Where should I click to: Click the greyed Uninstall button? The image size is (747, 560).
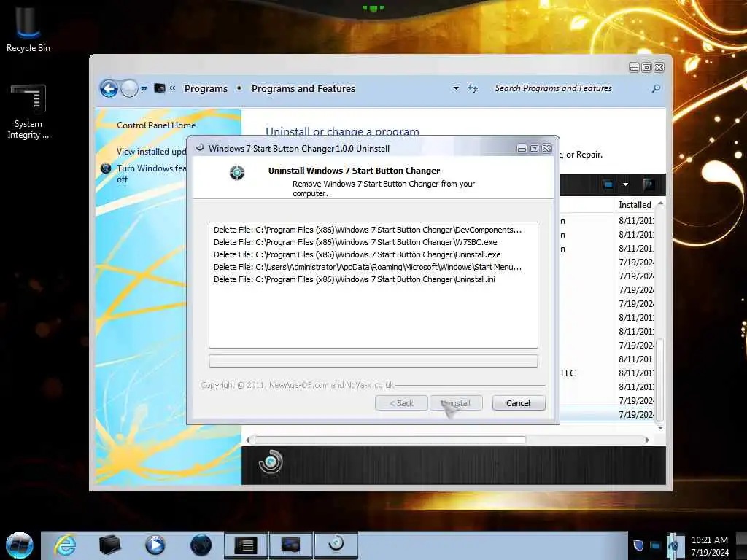tap(456, 403)
